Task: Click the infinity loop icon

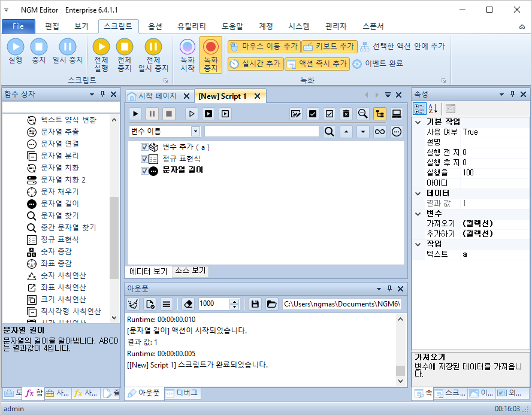Action: pyautogui.click(x=380, y=132)
